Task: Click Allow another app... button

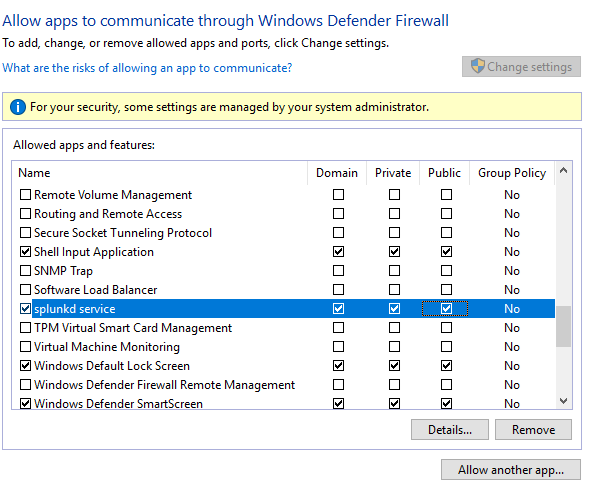Action: pyautogui.click(x=511, y=470)
